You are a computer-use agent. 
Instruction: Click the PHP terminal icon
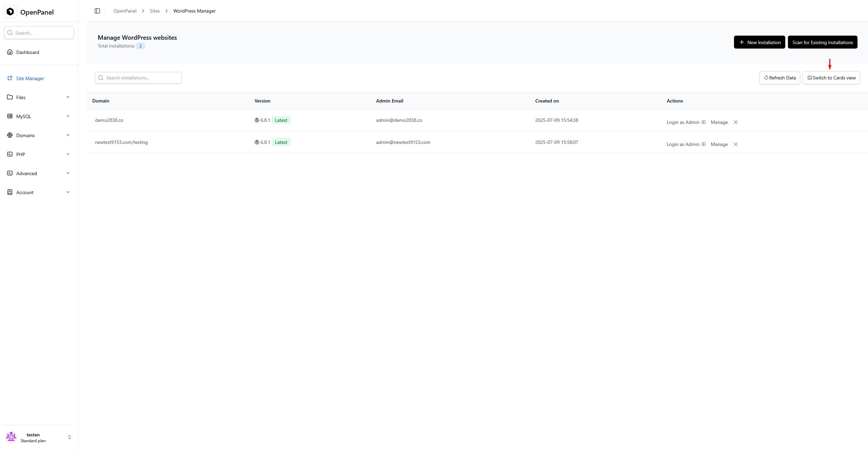point(10,154)
